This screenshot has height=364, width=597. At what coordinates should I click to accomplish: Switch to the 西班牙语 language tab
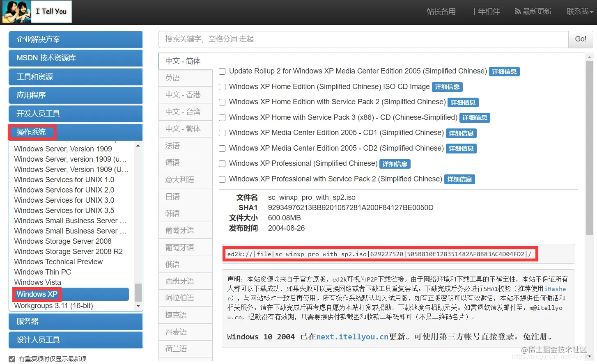point(185,281)
